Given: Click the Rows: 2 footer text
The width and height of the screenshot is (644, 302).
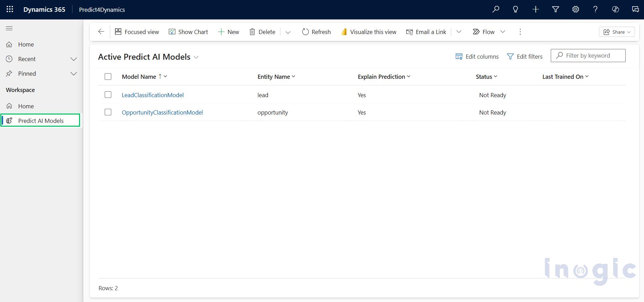Looking at the screenshot, I should [108, 288].
